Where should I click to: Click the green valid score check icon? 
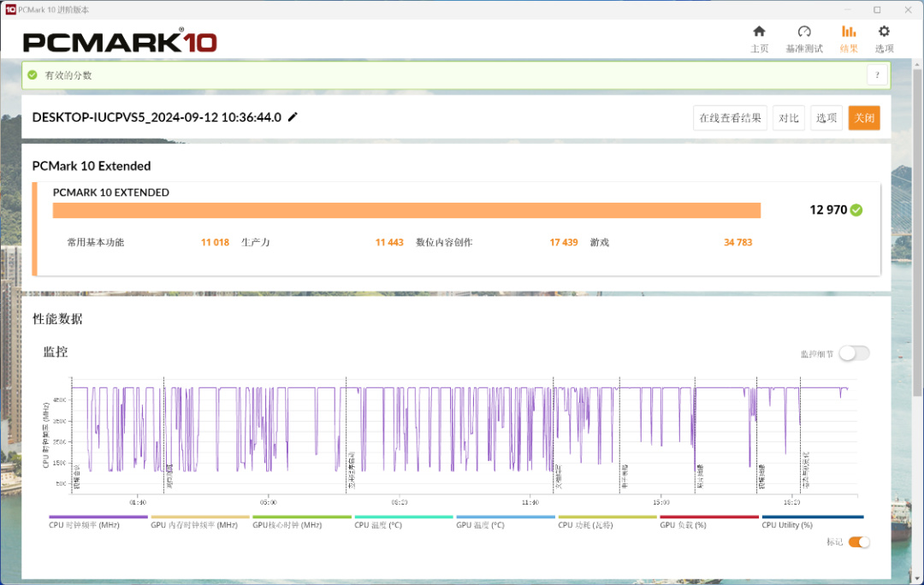(x=33, y=74)
